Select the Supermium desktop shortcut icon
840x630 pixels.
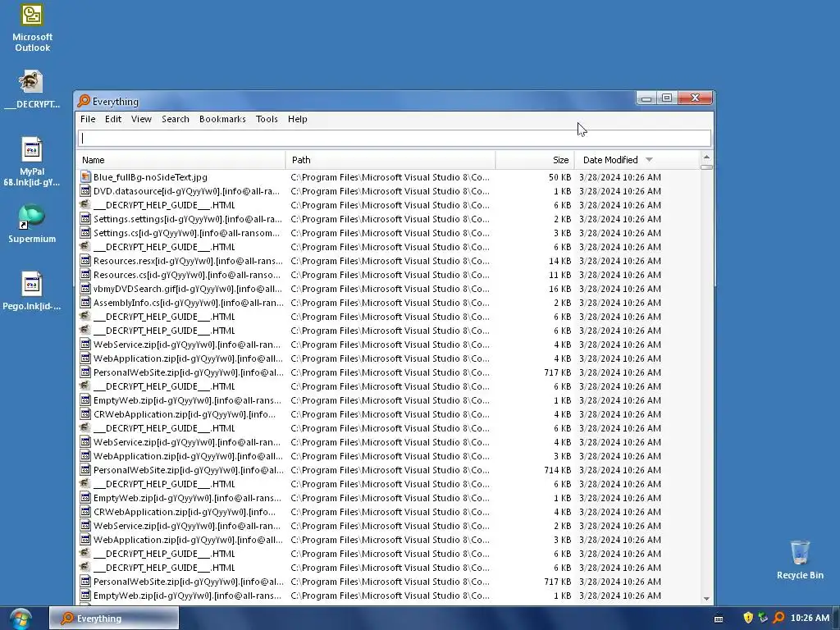[x=32, y=223]
